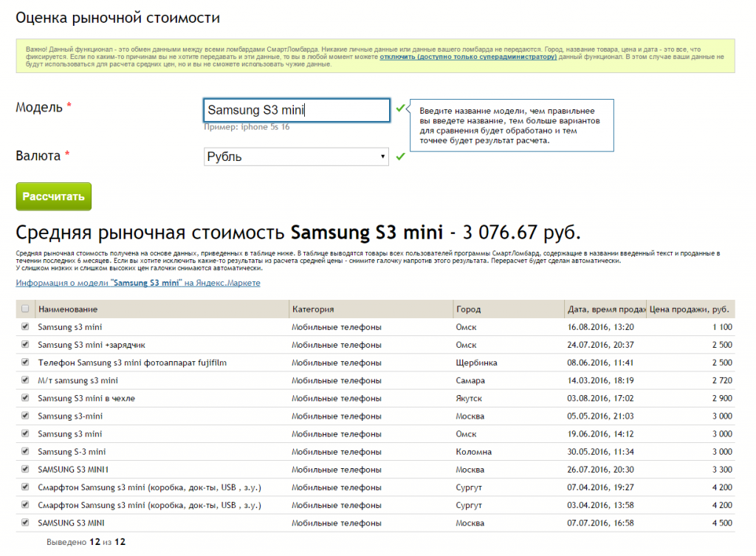This screenshot has height=556, width=756.
Task: Click the date cell 16.08.2016, 13:20
Action: pos(600,327)
